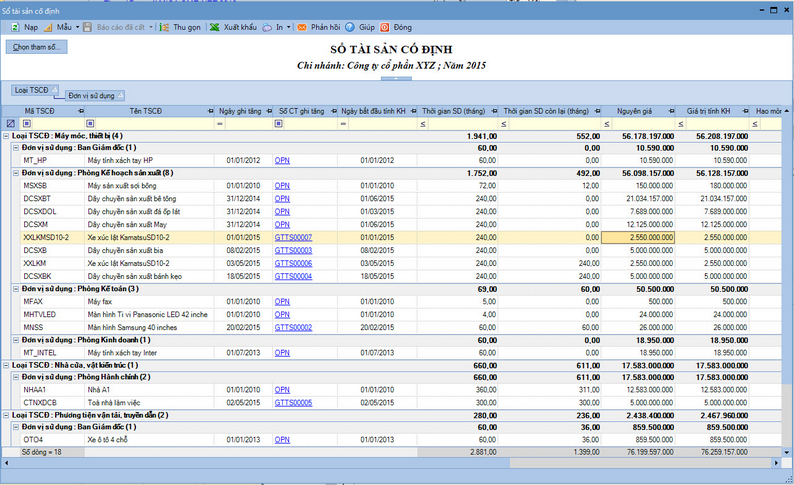794x485 pixels.
Task: Click the Phản hồi feedback icon
Action: (302, 27)
